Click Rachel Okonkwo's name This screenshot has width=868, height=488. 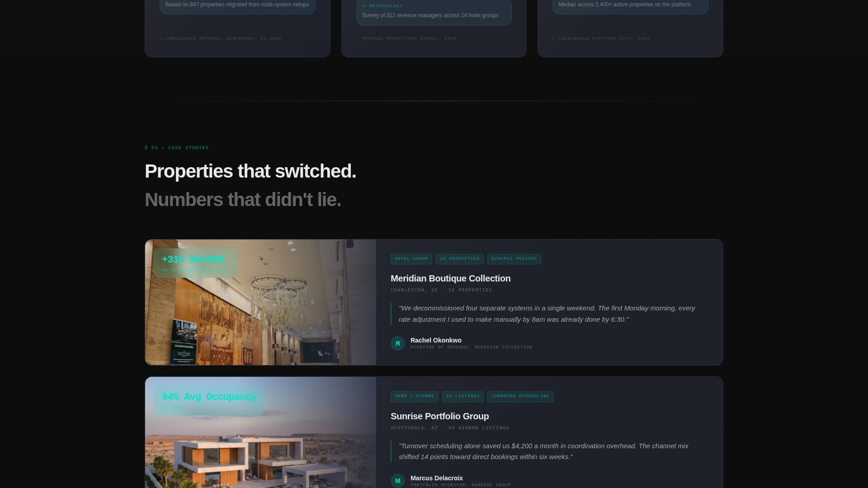[x=435, y=340]
